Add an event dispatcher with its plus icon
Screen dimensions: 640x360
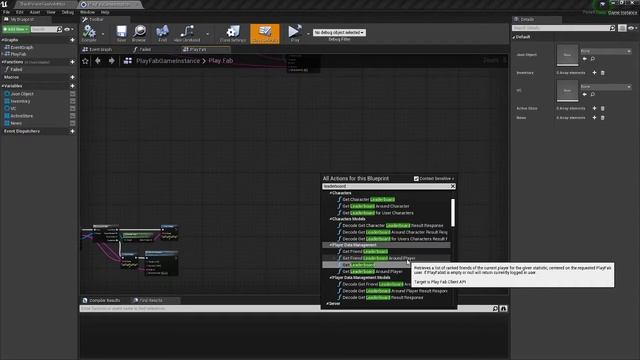tap(72, 131)
